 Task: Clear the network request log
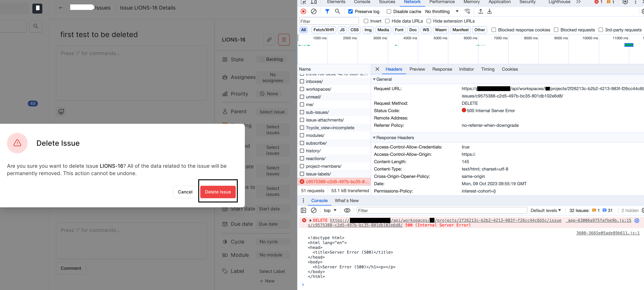pos(314,11)
